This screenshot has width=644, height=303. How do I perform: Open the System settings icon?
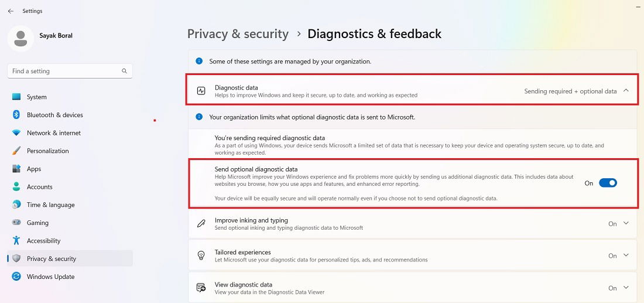pyautogui.click(x=16, y=97)
